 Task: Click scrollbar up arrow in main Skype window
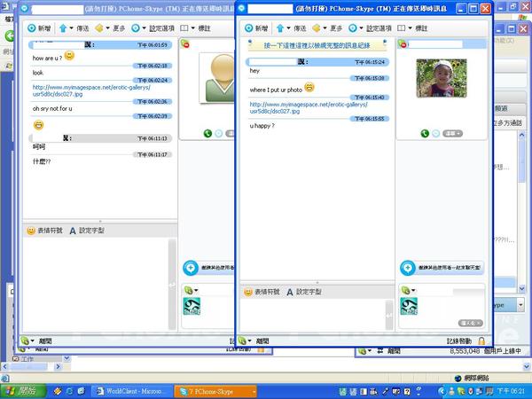pyautogui.click(x=522, y=135)
